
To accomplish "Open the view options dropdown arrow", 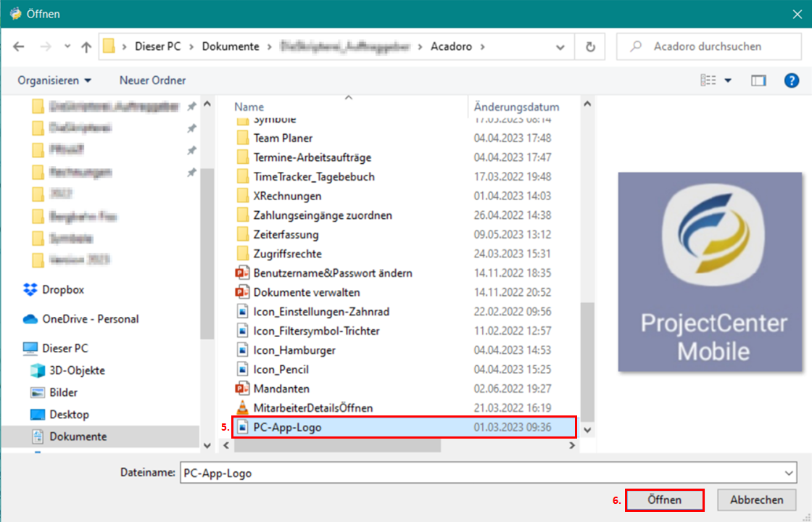I will click(728, 80).
